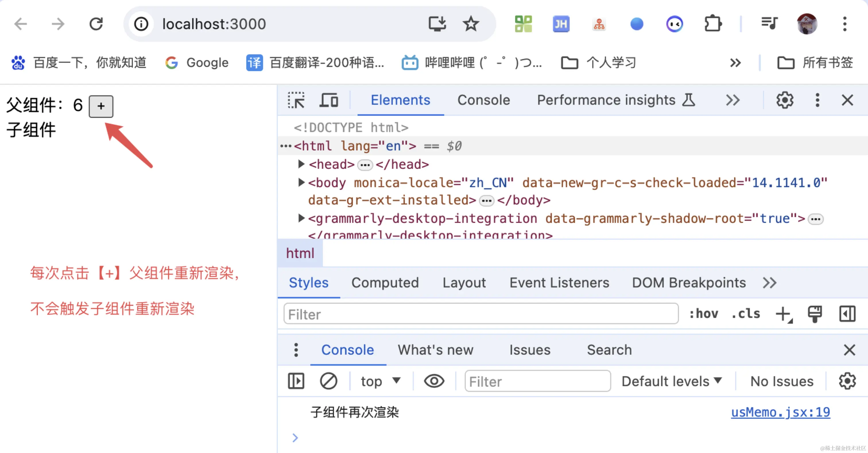Switch to the Computed tab
868x453 pixels.
click(385, 283)
